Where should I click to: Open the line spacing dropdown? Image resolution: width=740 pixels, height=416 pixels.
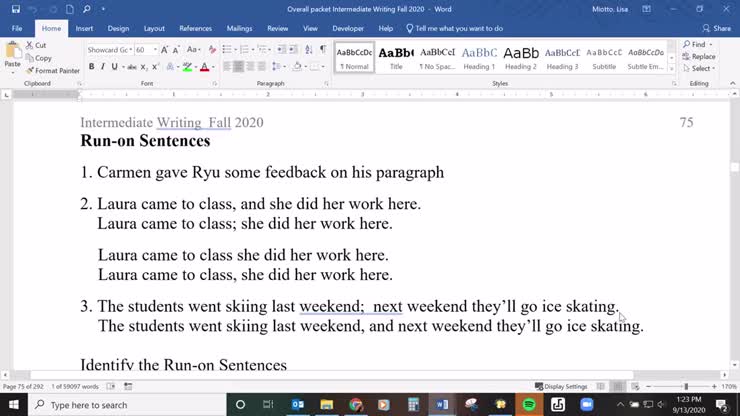click(279, 67)
